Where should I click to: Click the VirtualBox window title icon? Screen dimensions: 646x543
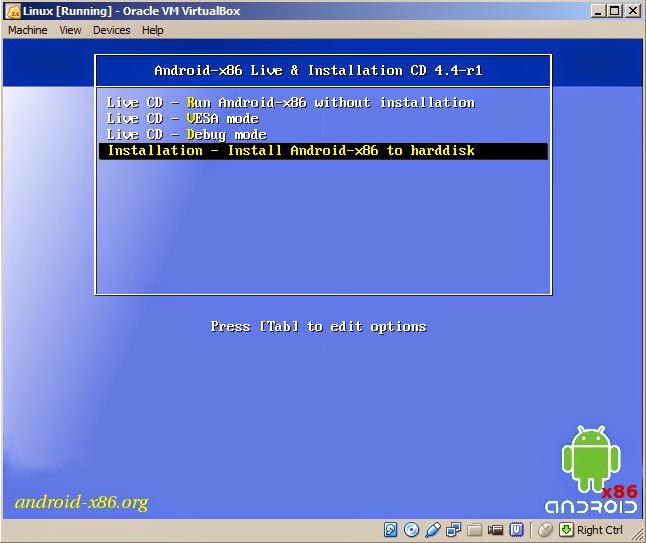tap(14, 12)
